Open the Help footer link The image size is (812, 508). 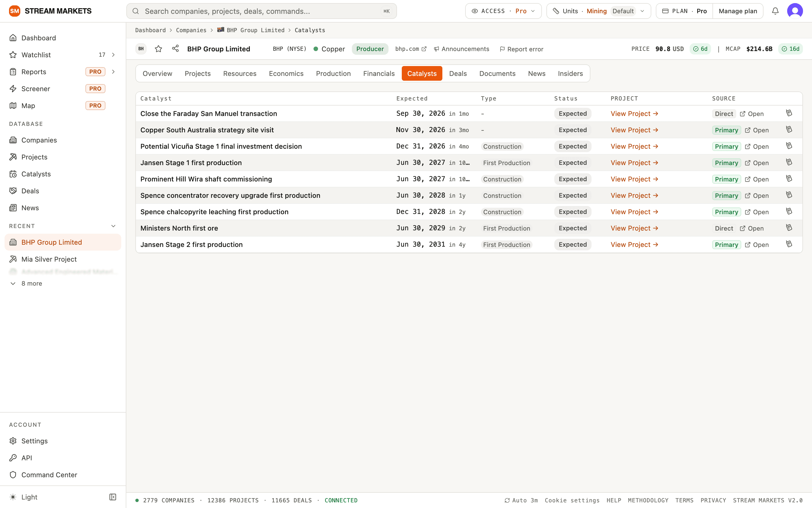pos(614,500)
